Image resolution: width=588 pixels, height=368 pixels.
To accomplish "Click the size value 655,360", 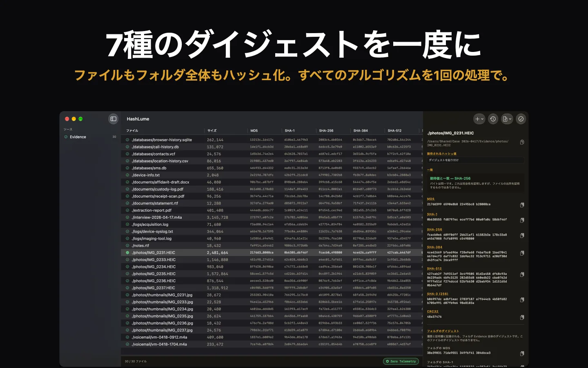I will (215, 168).
